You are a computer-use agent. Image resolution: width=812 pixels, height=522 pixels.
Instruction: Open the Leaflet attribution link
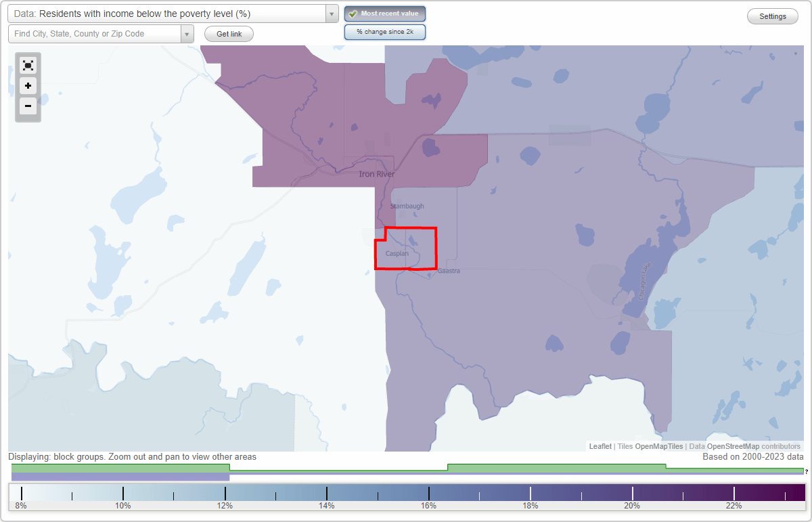click(600, 446)
